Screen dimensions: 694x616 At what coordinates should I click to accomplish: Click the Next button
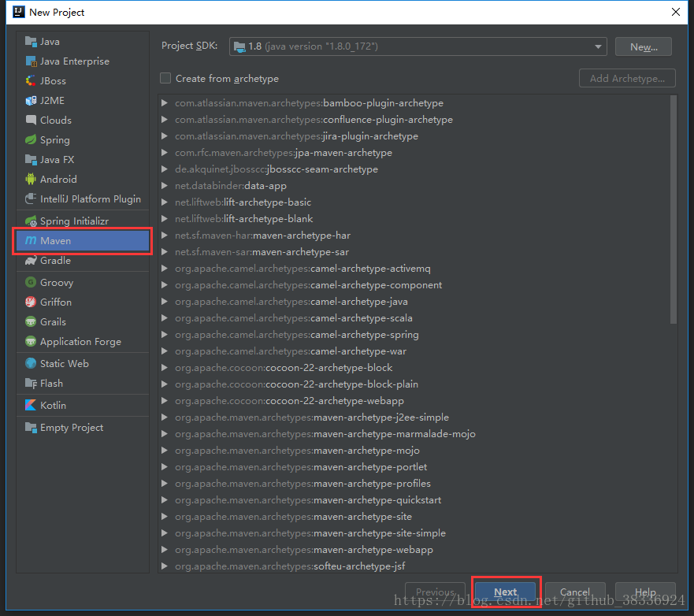[506, 592]
